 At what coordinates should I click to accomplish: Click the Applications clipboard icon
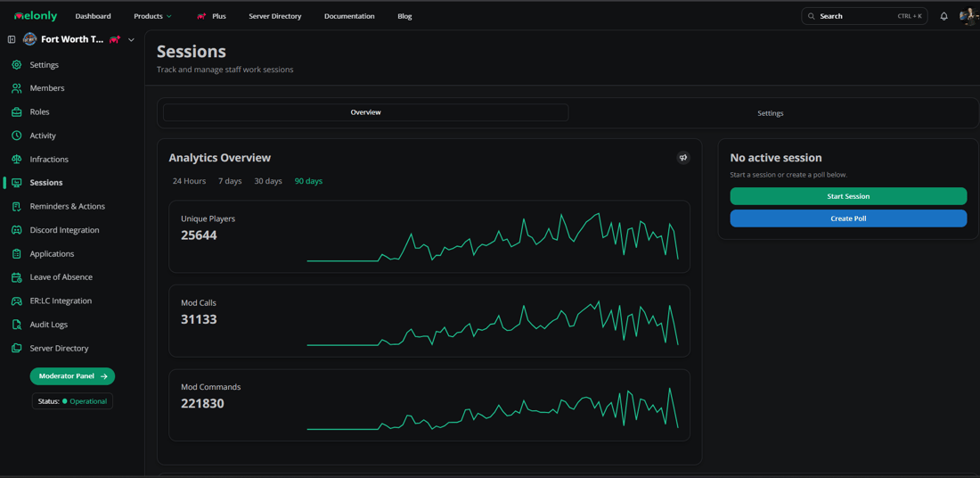pos(17,254)
